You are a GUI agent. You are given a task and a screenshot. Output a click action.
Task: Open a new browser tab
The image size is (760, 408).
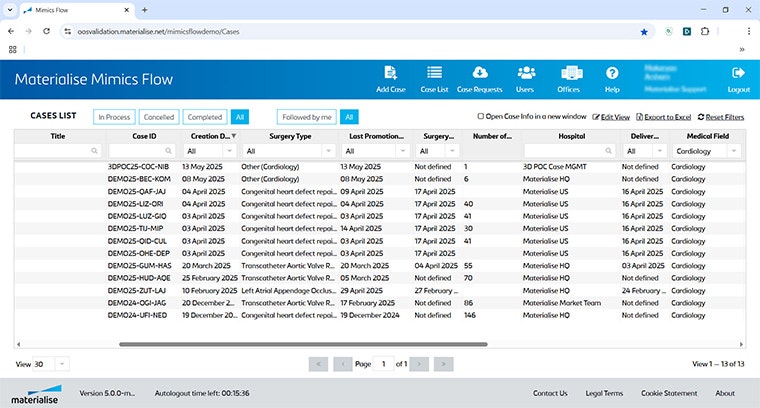(144, 10)
